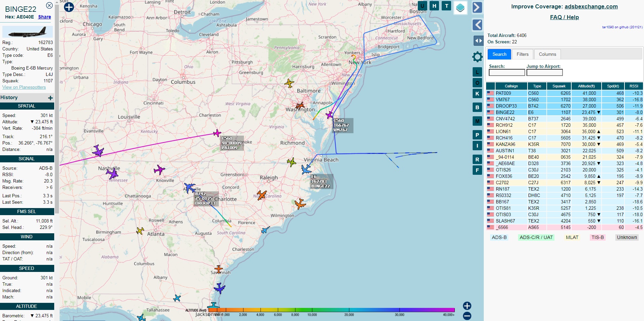
Task: Select orange aircraft icon at North Carolina label
Action: [262, 195]
